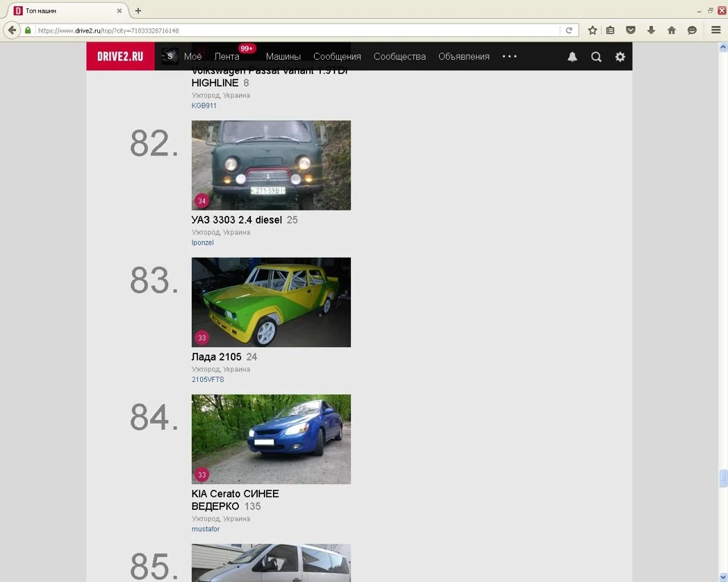This screenshot has width=728, height=582.
Task: Open the user avatar in navigation bar
Action: tap(170, 56)
